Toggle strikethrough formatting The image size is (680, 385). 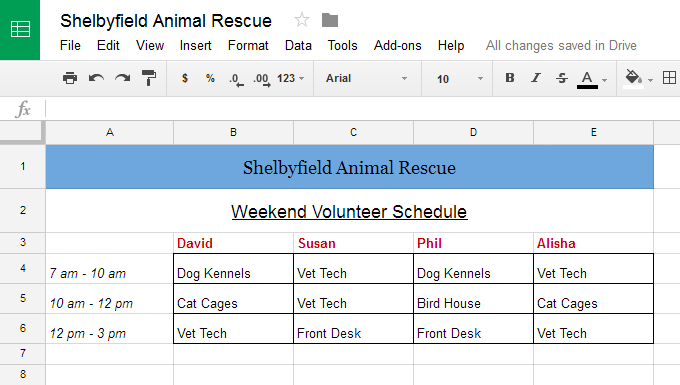click(x=562, y=78)
